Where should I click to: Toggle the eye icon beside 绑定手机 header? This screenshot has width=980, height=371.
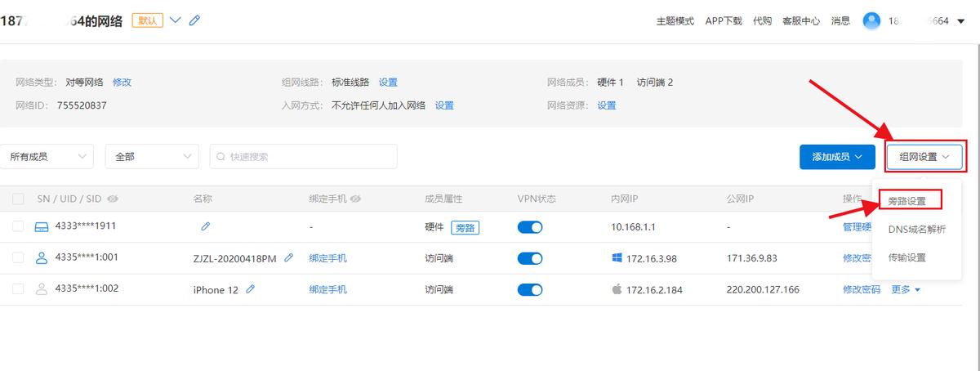tap(356, 199)
